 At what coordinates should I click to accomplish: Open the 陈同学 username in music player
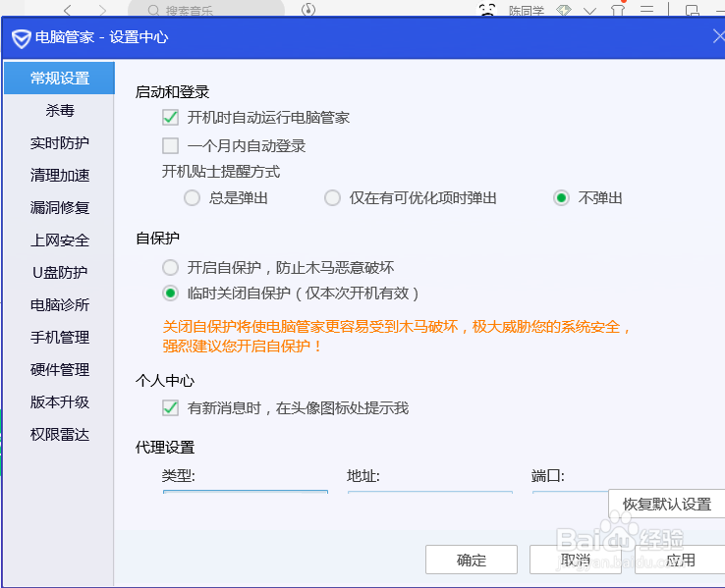pyautogui.click(x=527, y=11)
